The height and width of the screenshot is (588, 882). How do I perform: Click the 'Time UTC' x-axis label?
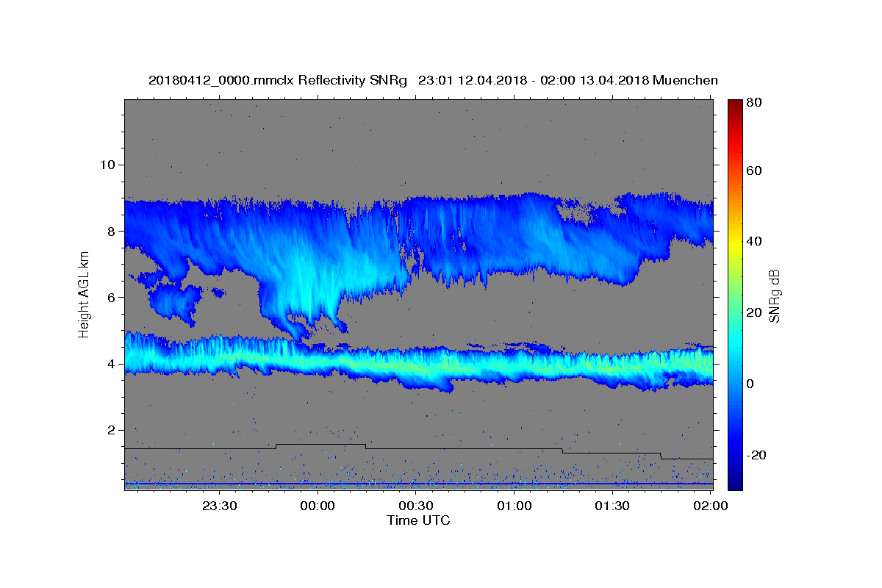click(418, 520)
